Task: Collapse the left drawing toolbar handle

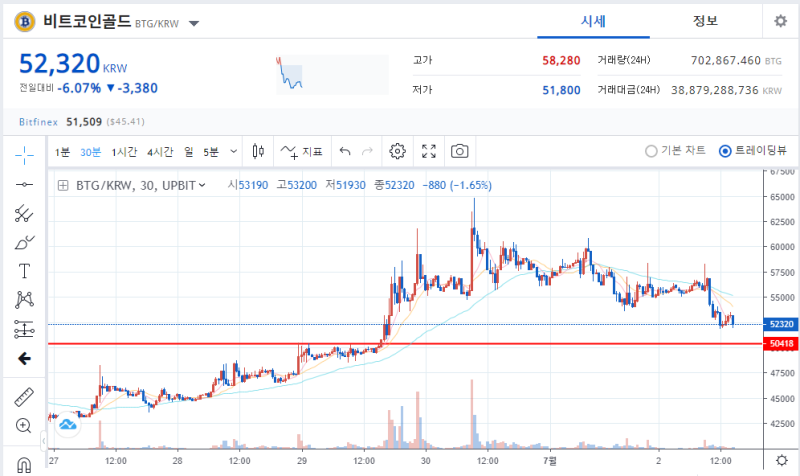Action: (44, 441)
